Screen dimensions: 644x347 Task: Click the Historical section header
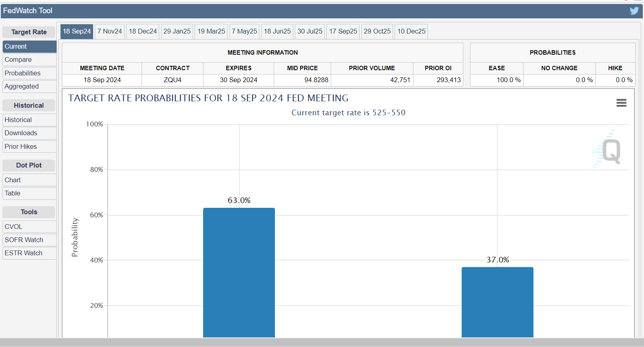(29, 106)
